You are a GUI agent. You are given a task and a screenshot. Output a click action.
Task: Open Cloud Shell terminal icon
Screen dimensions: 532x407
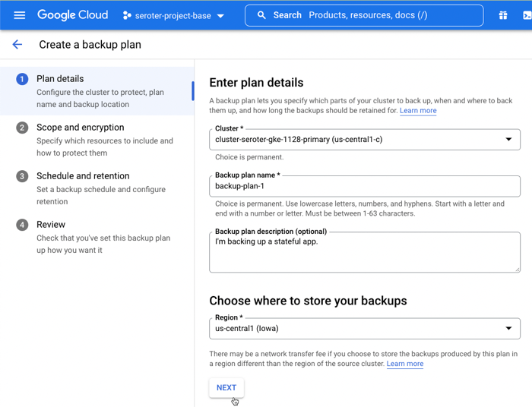point(527,15)
